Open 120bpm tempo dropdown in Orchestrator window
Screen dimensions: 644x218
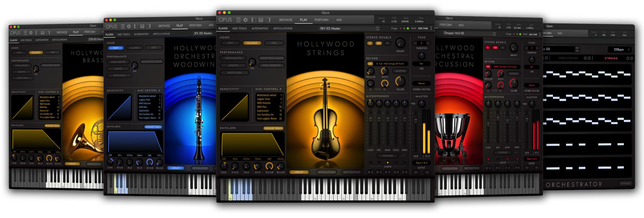point(619,49)
